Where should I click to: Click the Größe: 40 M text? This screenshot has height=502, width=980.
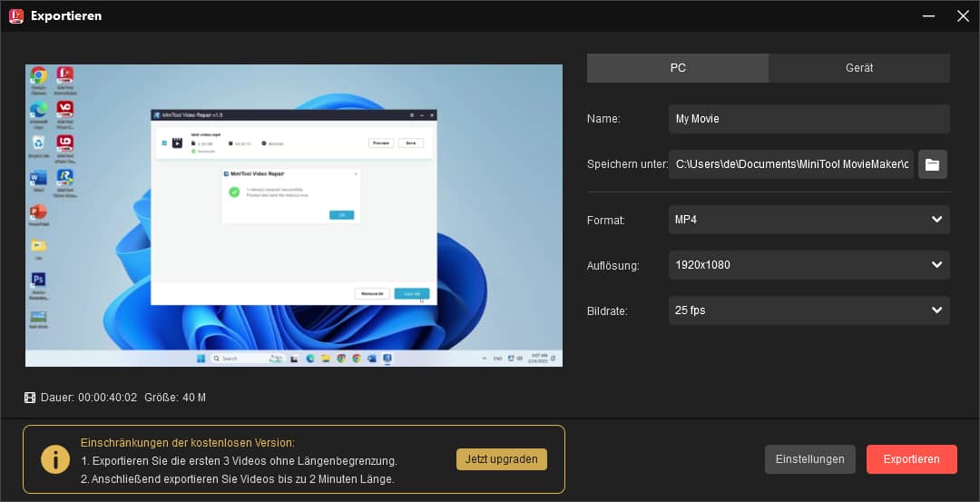pyautogui.click(x=175, y=398)
